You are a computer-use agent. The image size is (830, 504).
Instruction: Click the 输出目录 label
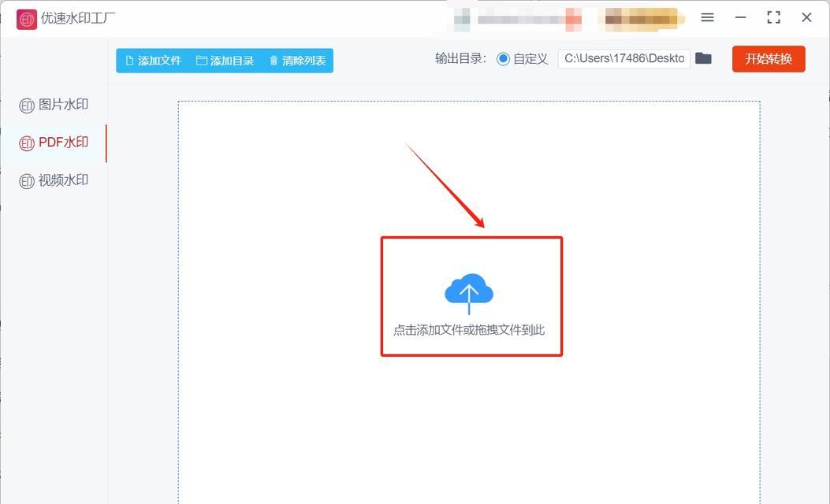click(x=460, y=59)
